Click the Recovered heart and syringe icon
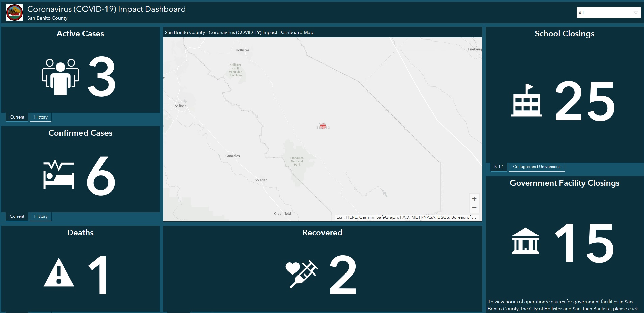This screenshot has width=644, height=313. click(x=302, y=274)
